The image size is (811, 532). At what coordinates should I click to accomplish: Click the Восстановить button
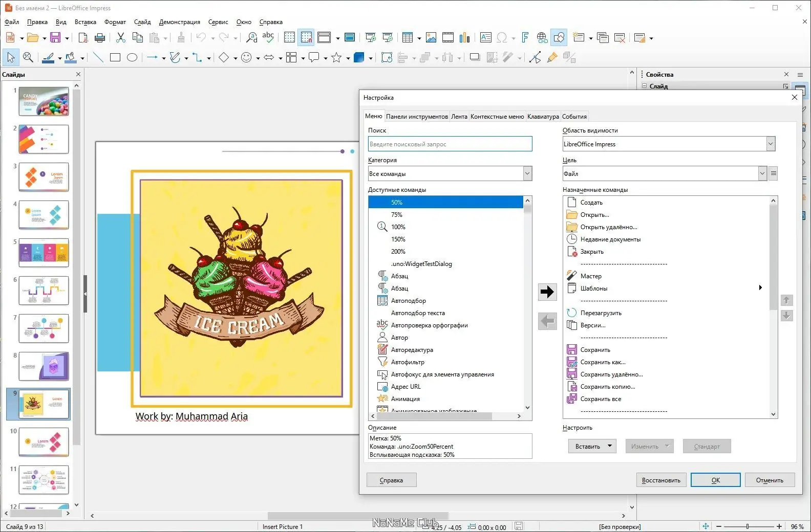coord(661,480)
